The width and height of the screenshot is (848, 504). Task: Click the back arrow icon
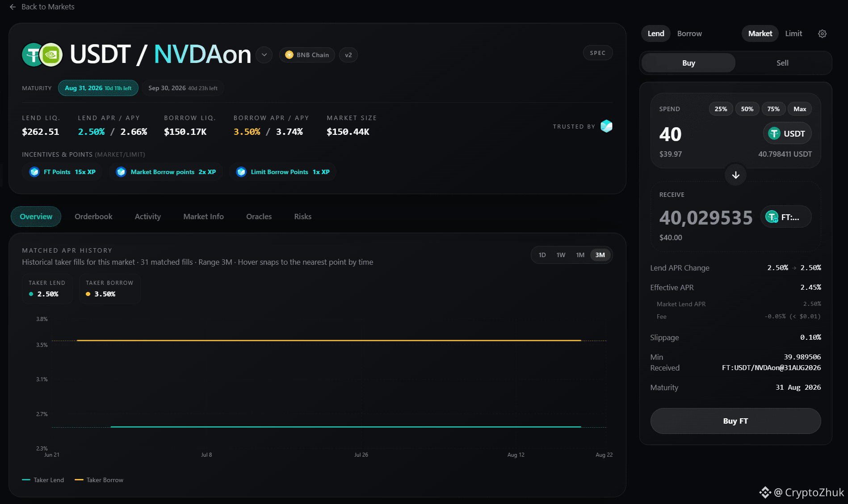[x=13, y=7]
